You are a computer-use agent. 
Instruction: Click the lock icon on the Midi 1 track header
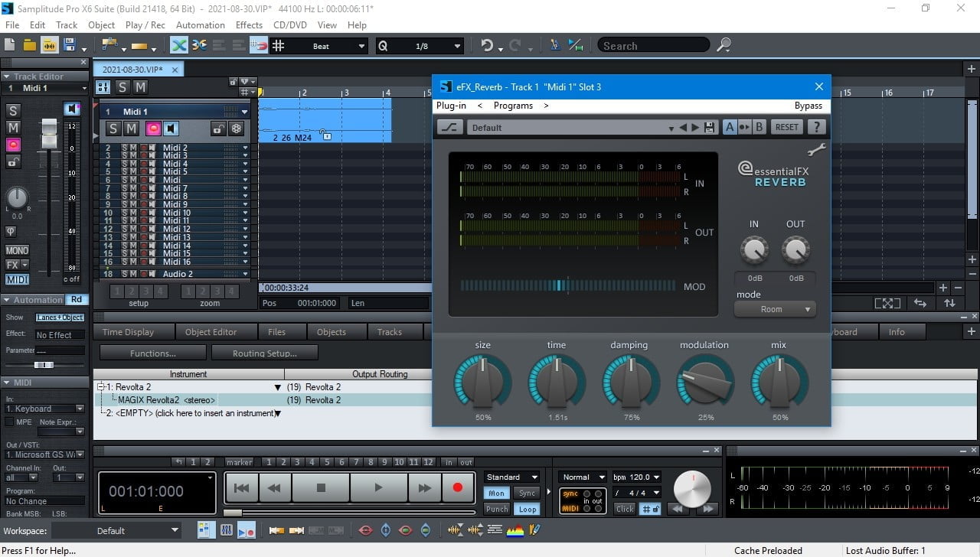(x=218, y=129)
